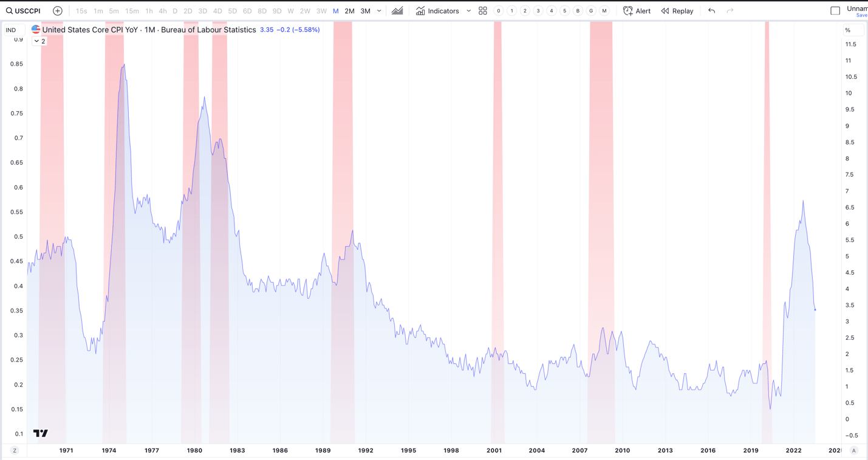
Task: Click the circled 5 toolbar button
Action: click(565, 11)
